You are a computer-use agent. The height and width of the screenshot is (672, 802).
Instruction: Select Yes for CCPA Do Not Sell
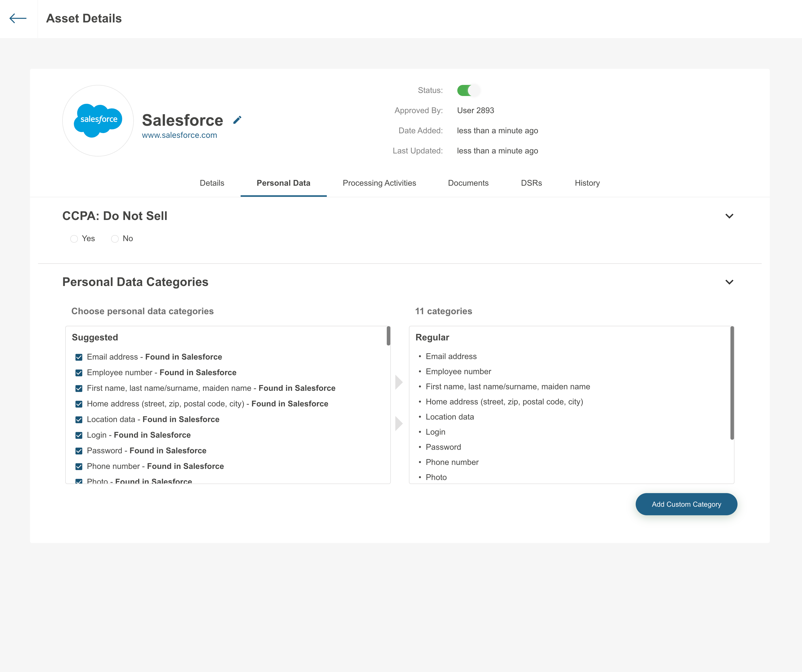[74, 239]
